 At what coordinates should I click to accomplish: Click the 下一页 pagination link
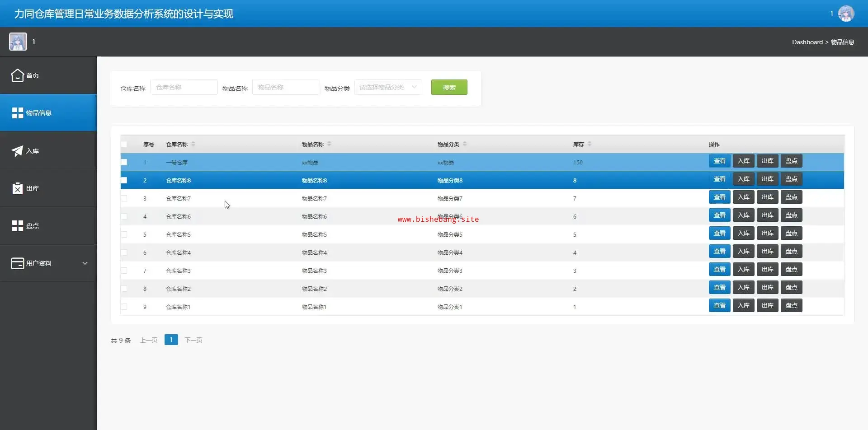[x=193, y=340]
